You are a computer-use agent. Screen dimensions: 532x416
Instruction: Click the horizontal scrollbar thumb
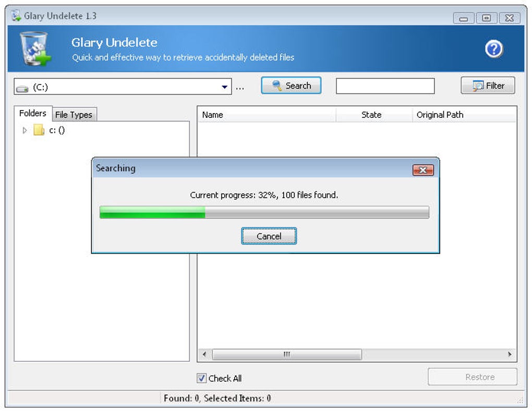coord(287,354)
